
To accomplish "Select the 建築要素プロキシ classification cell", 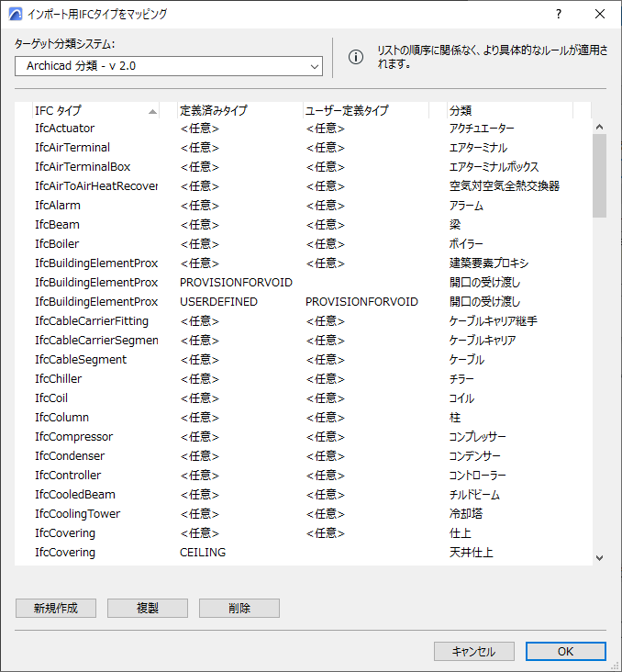I will tap(489, 263).
